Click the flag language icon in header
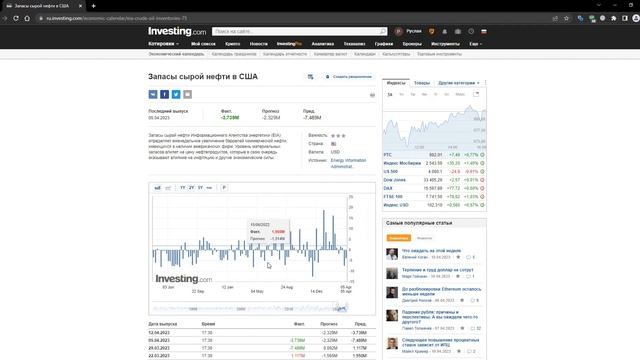Screen dimensions: 640x360 click(x=484, y=31)
